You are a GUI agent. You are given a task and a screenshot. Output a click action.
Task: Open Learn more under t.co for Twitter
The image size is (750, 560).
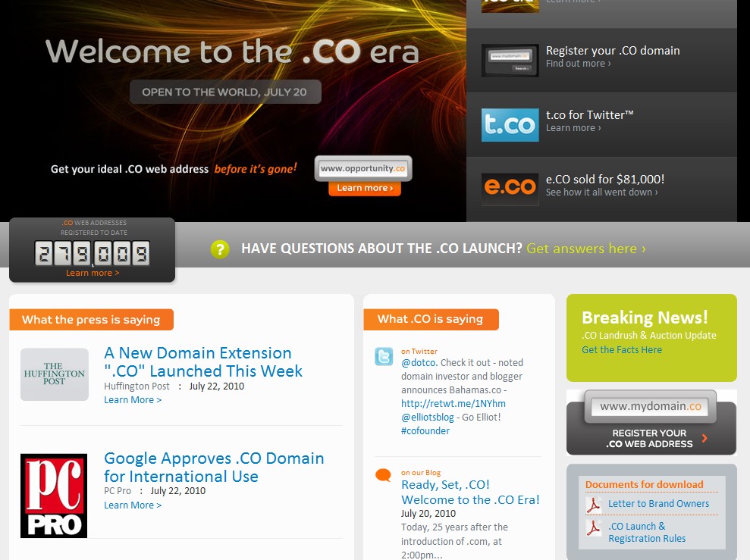pos(573,128)
